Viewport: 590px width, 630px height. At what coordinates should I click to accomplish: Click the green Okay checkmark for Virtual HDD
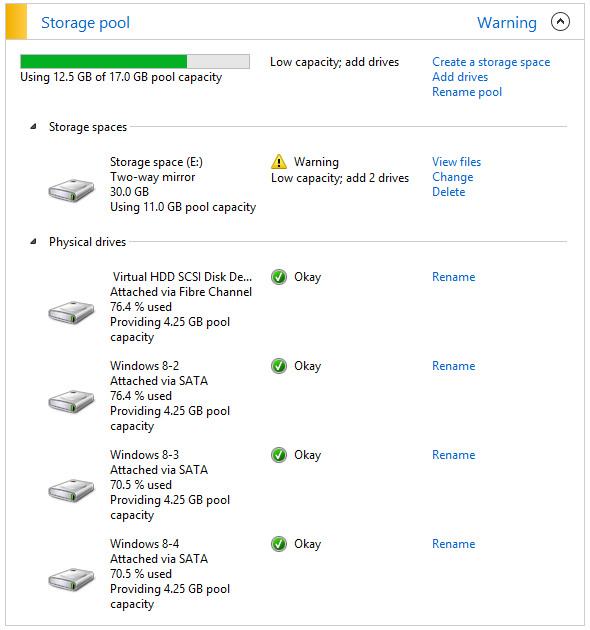[279, 277]
